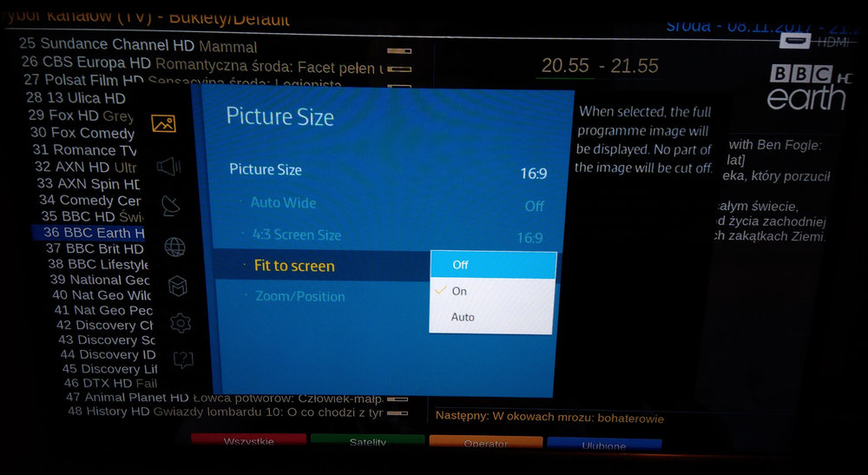Viewport: 868px width, 475px height.
Task: Select the Zoom/Position menu item
Action: (x=300, y=296)
